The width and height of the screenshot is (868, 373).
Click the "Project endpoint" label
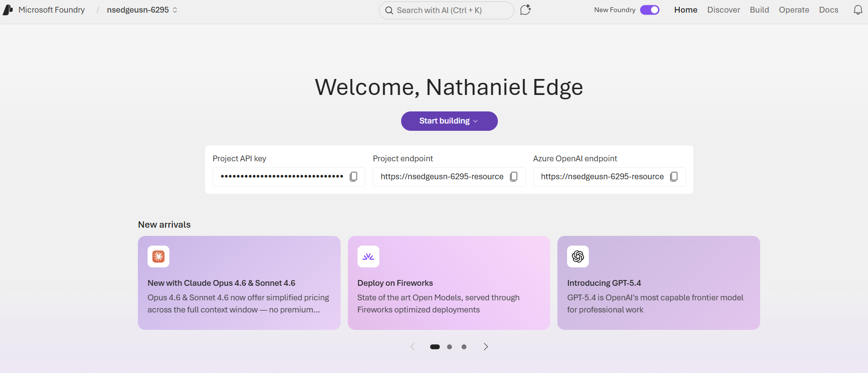[403, 158]
